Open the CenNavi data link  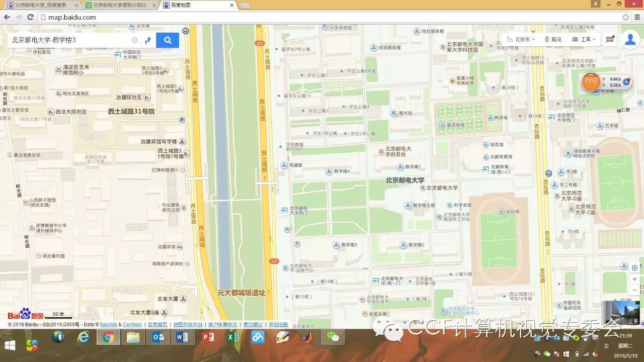[132, 325]
